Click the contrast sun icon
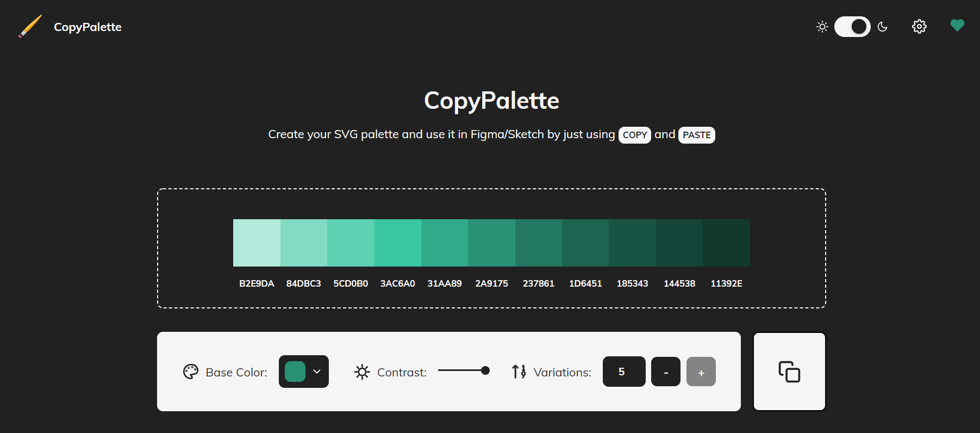The image size is (980, 433). [362, 372]
